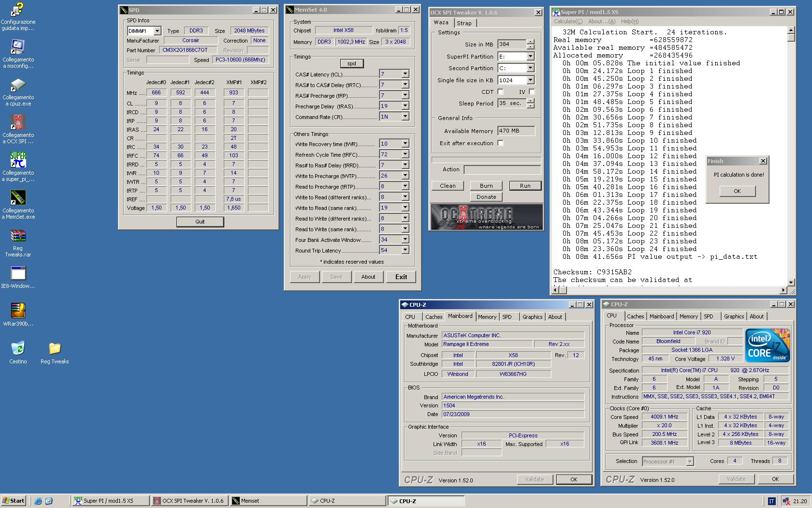Click the Internet Explorer quick launch icon
The image size is (812, 508).
[x=38, y=501]
